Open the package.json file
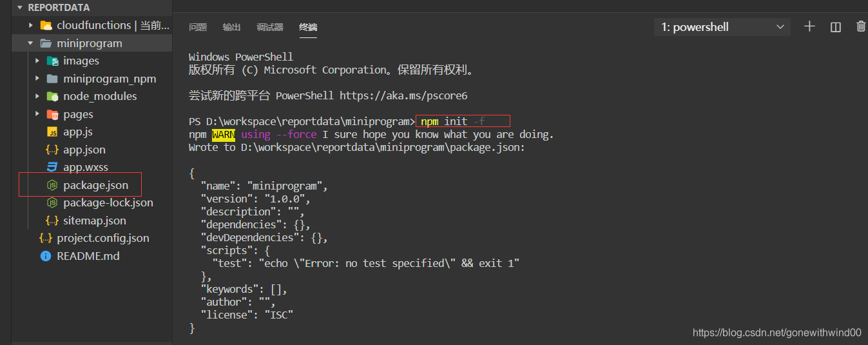Screen dimensions: 868x345 tap(95, 185)
